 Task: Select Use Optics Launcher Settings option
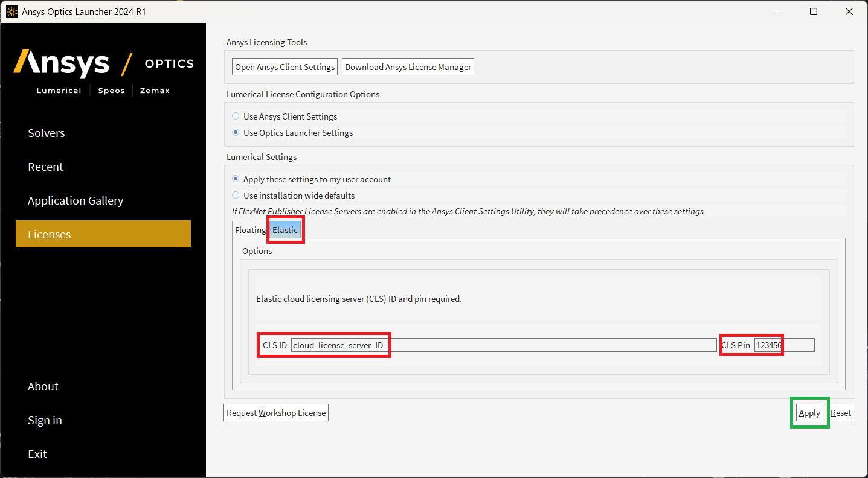coord(292,133)
